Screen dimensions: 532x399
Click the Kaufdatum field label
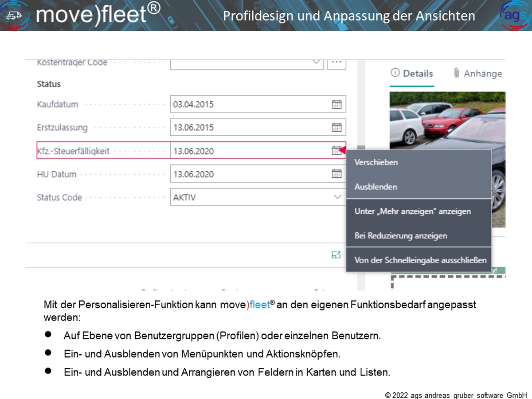pyautogui.click(x=58, y=105)
